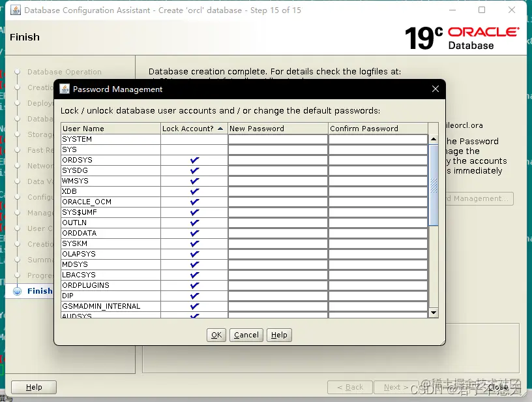Click the Java icon in Password Management title
This screenshot has width=532, height=402.
coord(65,89)
